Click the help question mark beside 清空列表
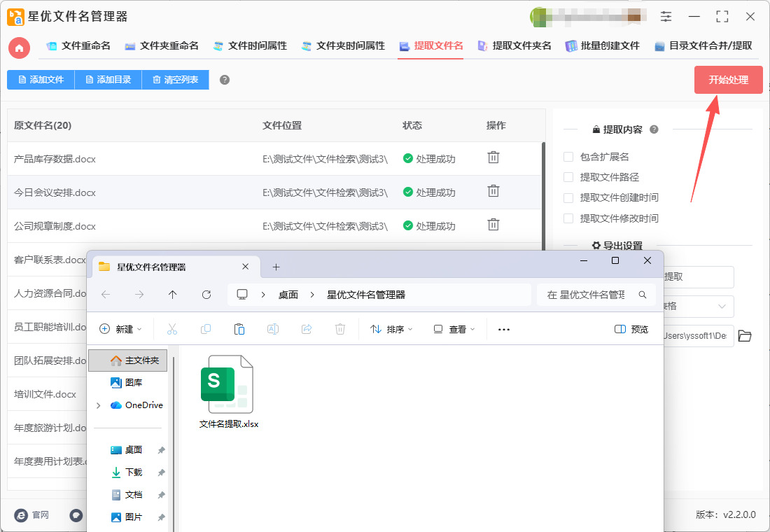This screenshot has height=532, width=770. pyautogui.click(x=225, y=80)
